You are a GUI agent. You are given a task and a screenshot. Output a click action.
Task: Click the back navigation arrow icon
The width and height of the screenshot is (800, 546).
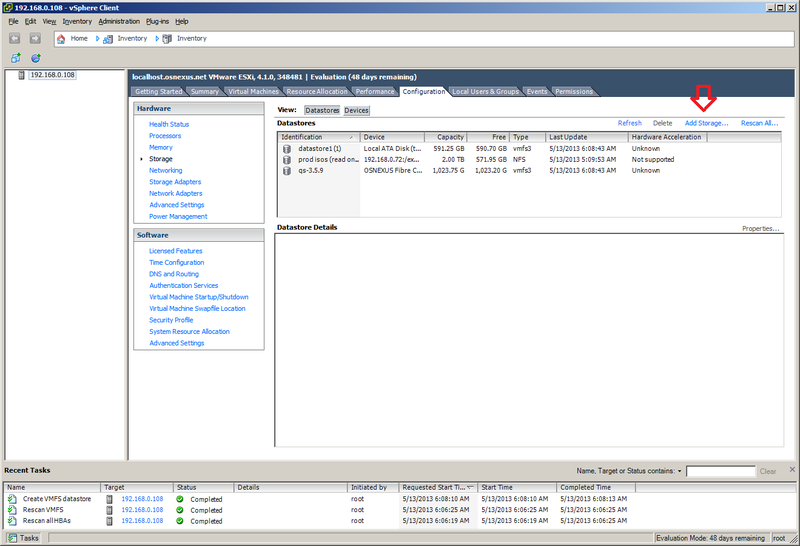(14, 38)
